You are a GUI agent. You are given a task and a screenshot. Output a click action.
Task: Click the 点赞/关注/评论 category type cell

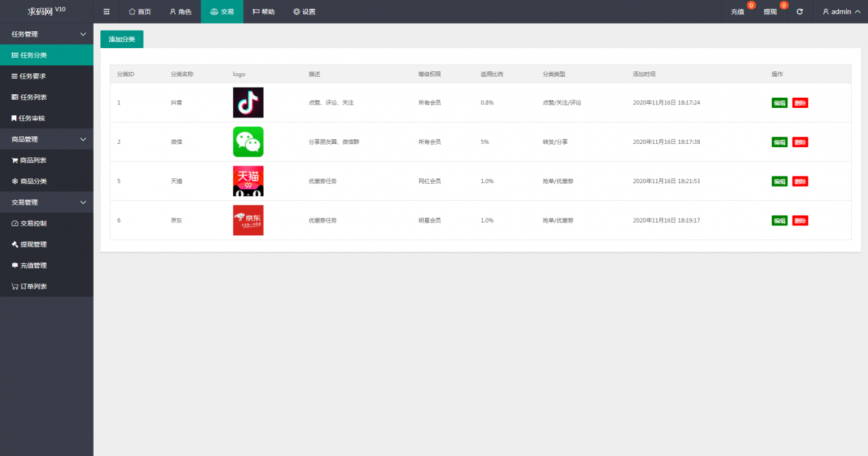[x=562, y=102]
